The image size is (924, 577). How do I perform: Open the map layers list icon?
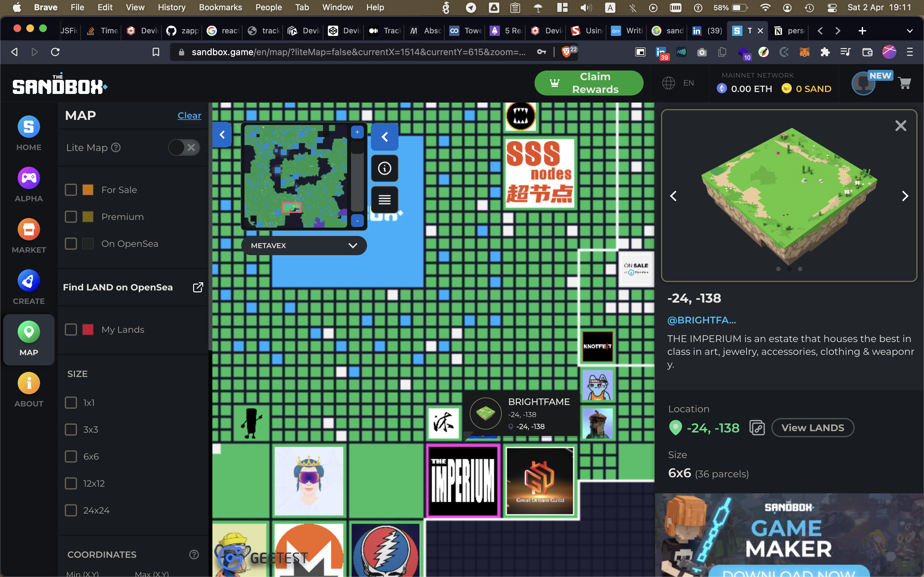(x=384, y=200)
